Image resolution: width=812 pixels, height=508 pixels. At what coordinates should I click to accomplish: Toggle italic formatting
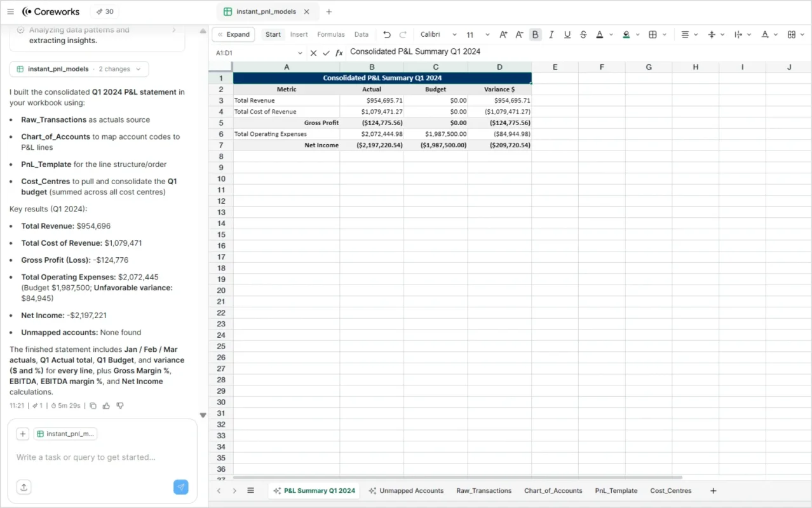551,35
